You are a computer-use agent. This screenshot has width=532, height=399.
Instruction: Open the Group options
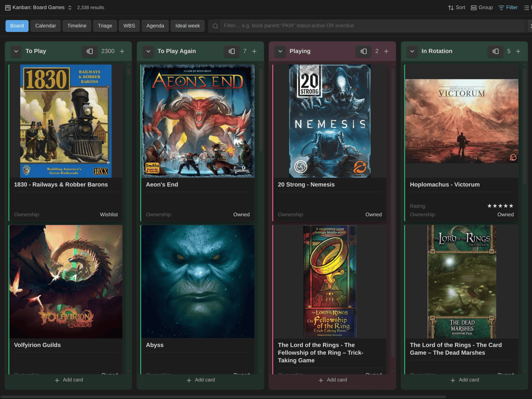click(482, 7)
